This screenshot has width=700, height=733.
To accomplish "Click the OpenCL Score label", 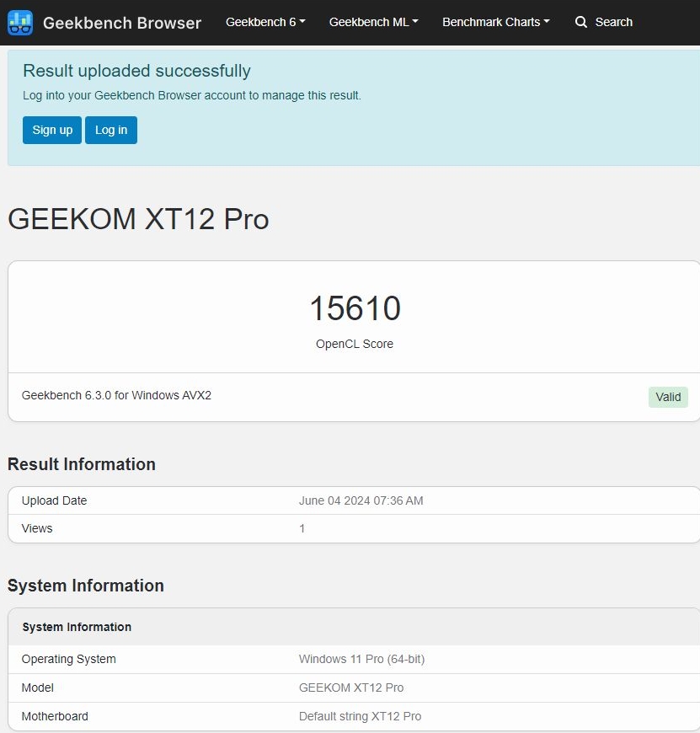I will point(354,344).
